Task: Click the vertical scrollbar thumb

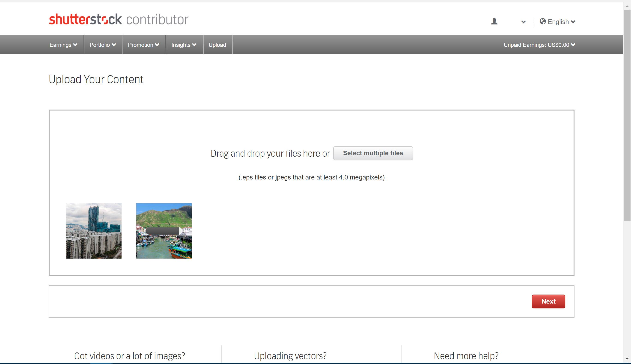Action: point(627,115)
